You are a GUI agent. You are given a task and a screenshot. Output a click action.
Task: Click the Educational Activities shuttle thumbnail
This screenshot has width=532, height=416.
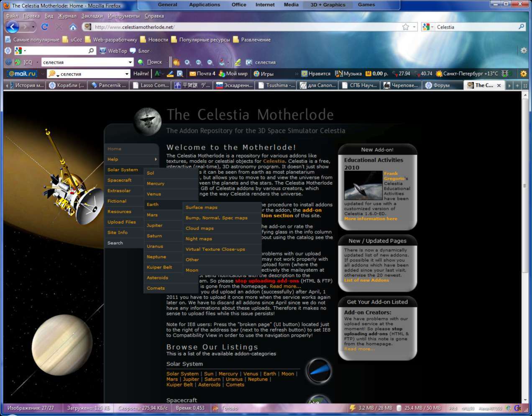(x=363, y=186)
